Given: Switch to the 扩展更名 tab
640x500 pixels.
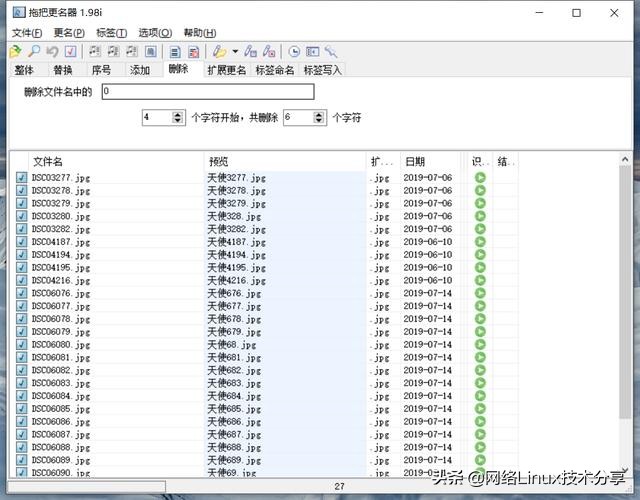Looking at the screenshot, I should [x=227, y=70].
